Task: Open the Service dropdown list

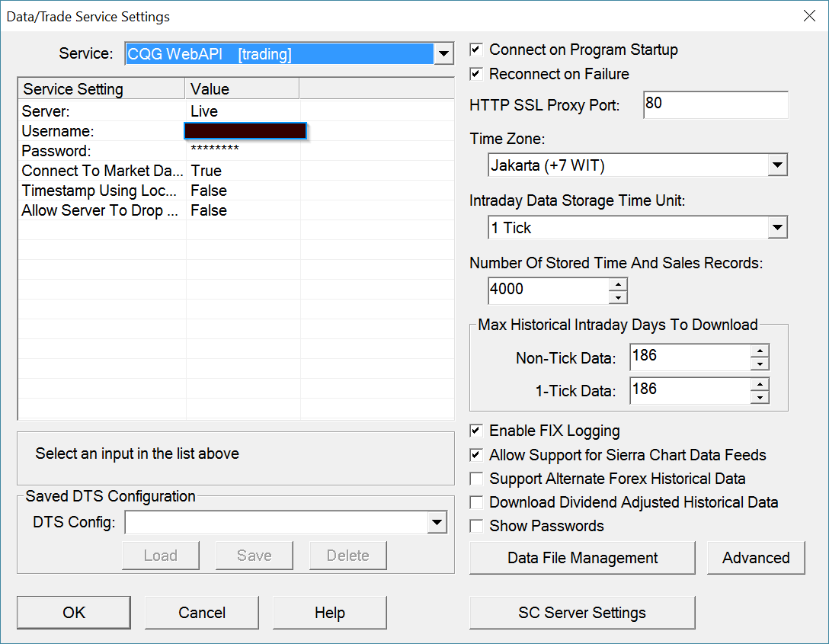Action: [443, 54]
